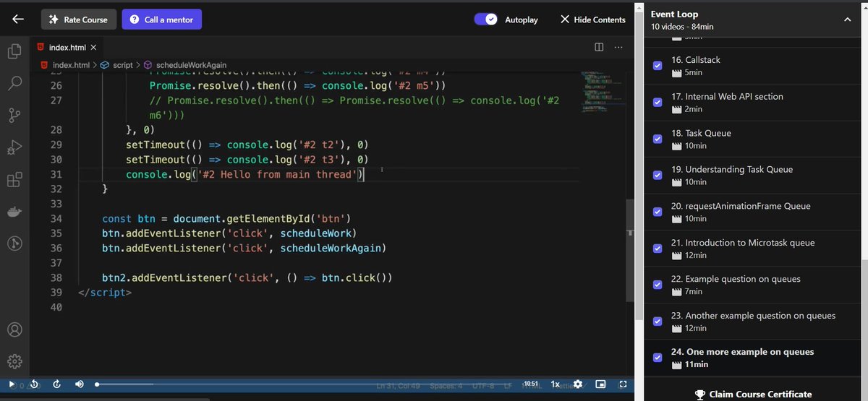Open the Run and Debug icon
The width and height of the screenshot is (868, 401).
[x=14, y=147]
